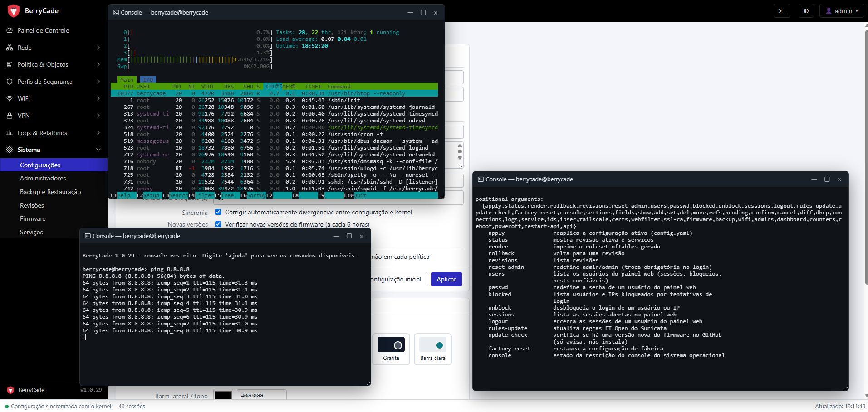Select the Grafite theme card

[x=391, y=349]
